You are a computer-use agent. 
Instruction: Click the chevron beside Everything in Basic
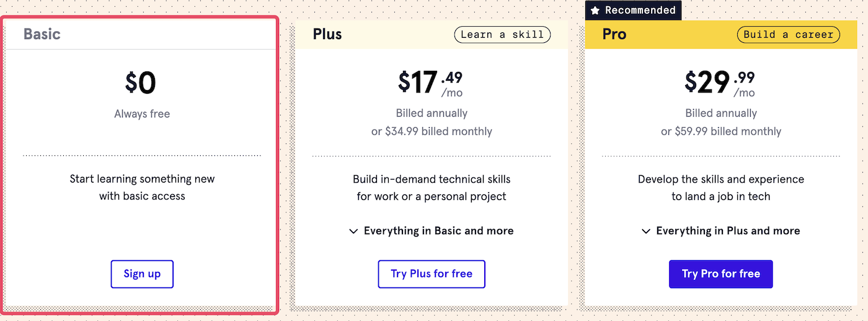tap(353, 231)
